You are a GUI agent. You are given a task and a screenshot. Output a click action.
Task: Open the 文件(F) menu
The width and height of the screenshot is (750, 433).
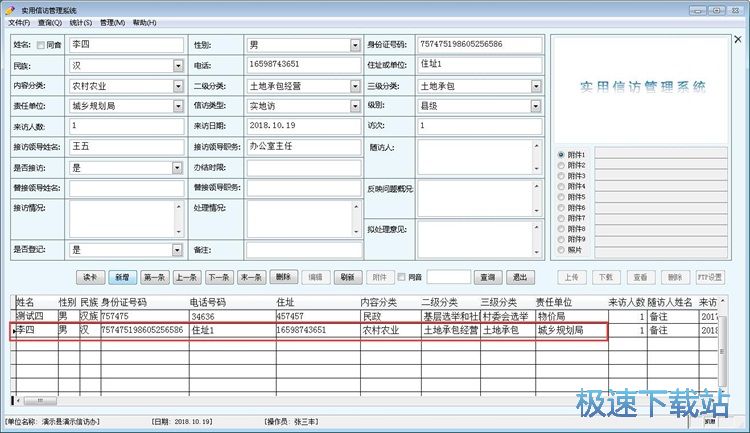19,22
